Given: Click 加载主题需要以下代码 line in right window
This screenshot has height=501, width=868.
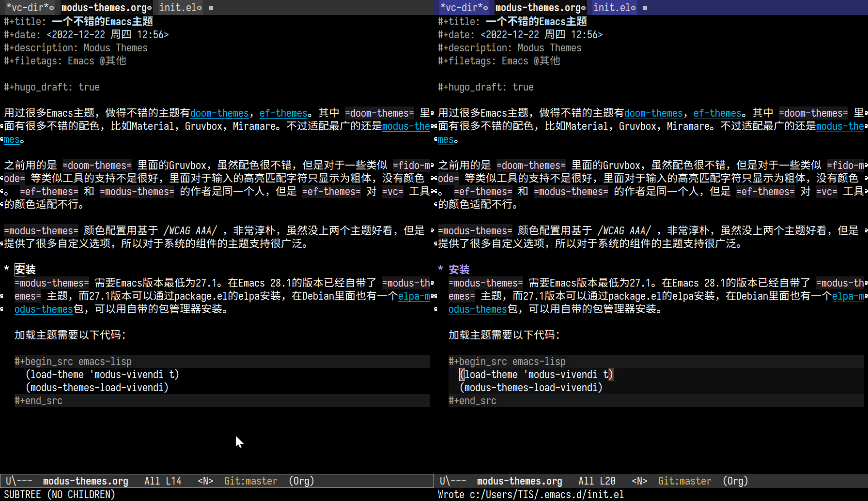Looking at the screenshot, I should click(x=504, y=335).
